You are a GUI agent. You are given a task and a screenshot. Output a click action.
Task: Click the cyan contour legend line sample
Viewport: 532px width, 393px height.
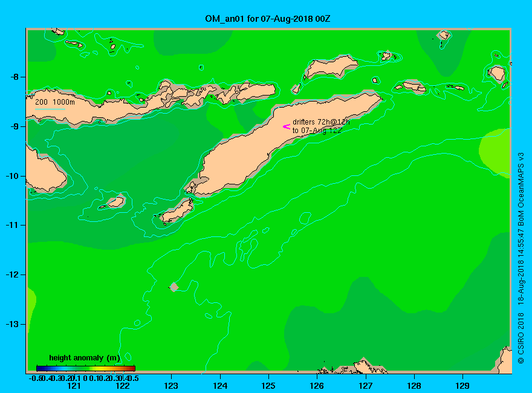[x=50, y=109]
